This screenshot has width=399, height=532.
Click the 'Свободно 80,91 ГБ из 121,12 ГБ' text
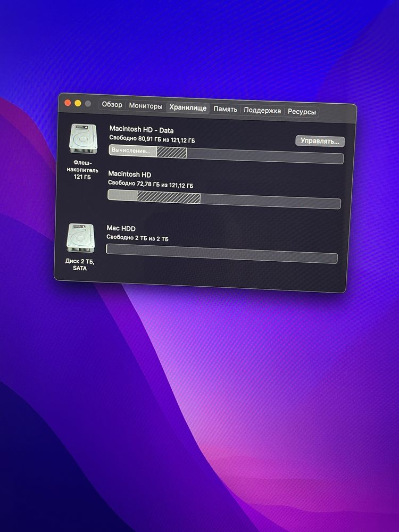coord(152,139)
